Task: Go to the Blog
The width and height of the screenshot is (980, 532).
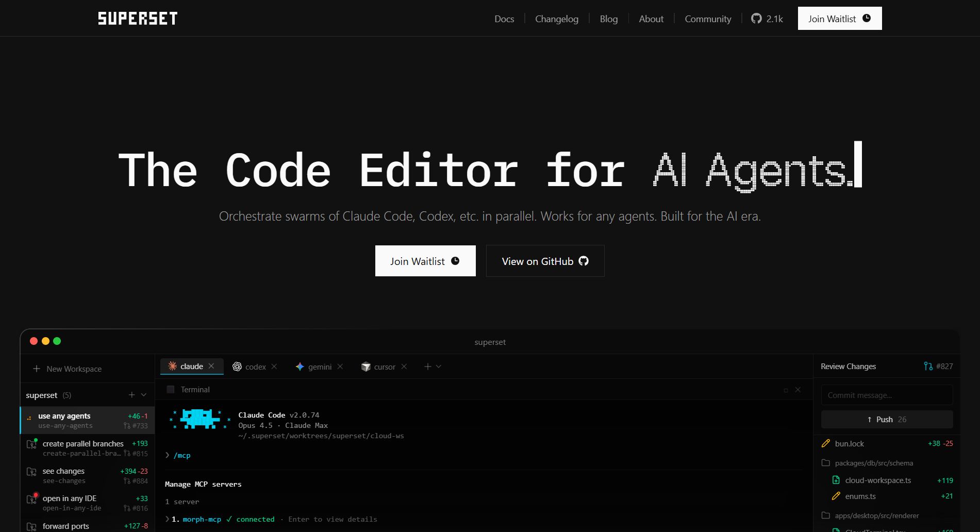Action: 609,19
